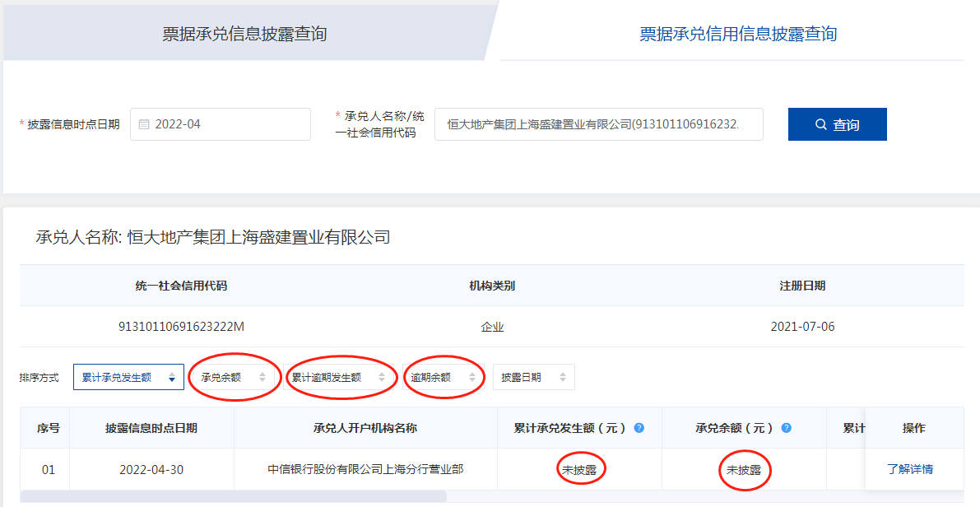Click help icon beside 承兑余额（元）header
The image size is (980, 507).
786,428
